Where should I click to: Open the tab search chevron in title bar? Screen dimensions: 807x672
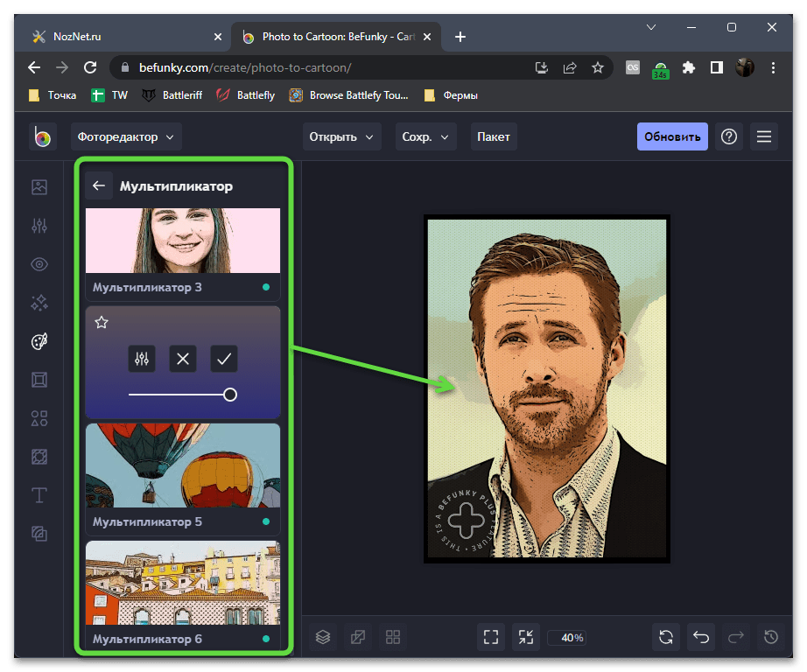click(651, 27)
